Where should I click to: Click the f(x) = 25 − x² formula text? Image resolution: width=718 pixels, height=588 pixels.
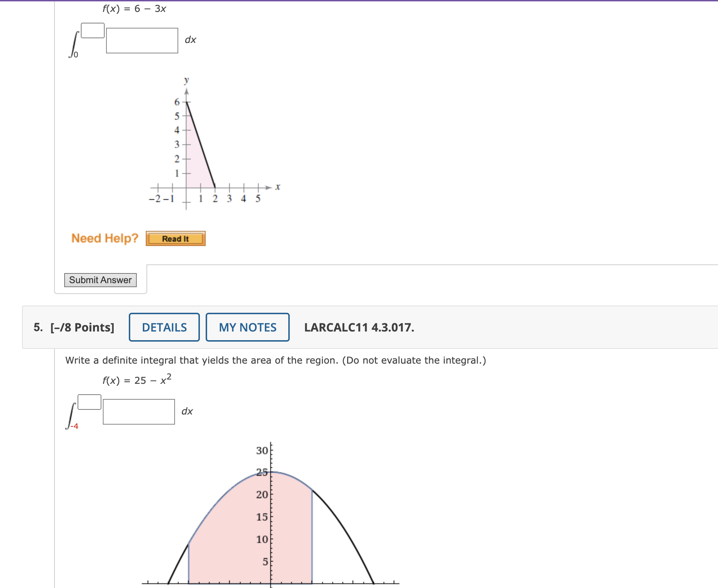(x=137, y=380)
